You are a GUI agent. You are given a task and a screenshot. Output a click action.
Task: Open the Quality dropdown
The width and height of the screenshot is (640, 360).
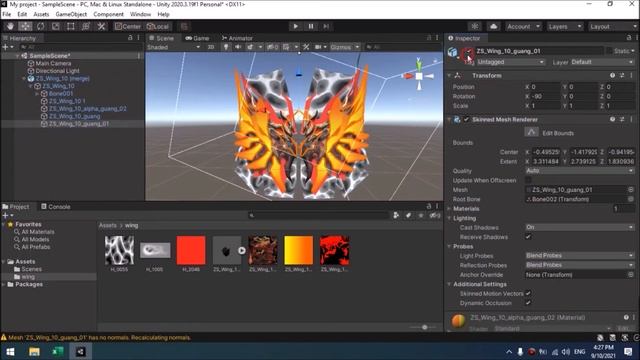click(x=580, y=171)
